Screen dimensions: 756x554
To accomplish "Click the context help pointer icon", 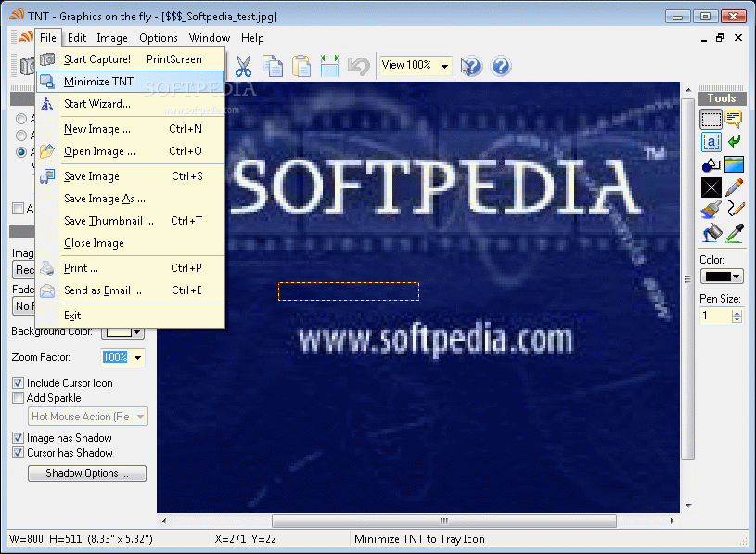I will pos(471,66).
